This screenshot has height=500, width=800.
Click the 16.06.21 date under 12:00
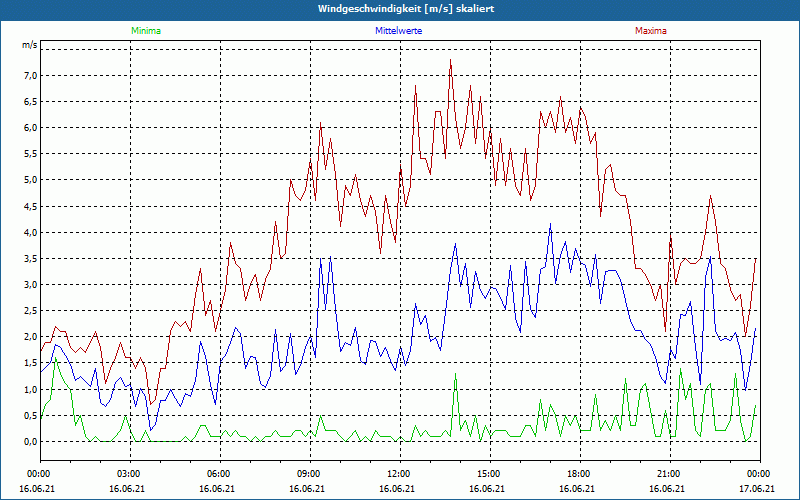[x=396, y=488]
